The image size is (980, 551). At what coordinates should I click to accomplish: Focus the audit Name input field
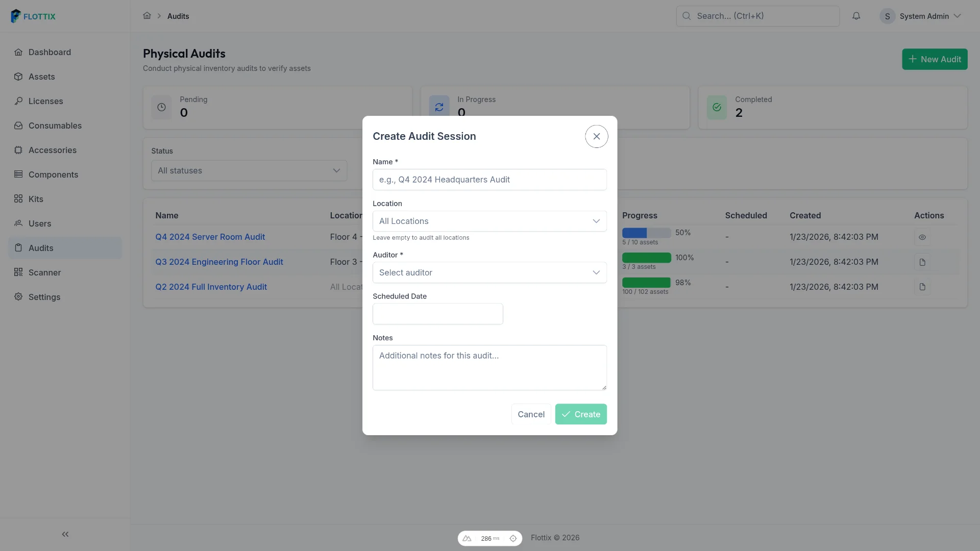pyautogui.click(x=489, y=180)
